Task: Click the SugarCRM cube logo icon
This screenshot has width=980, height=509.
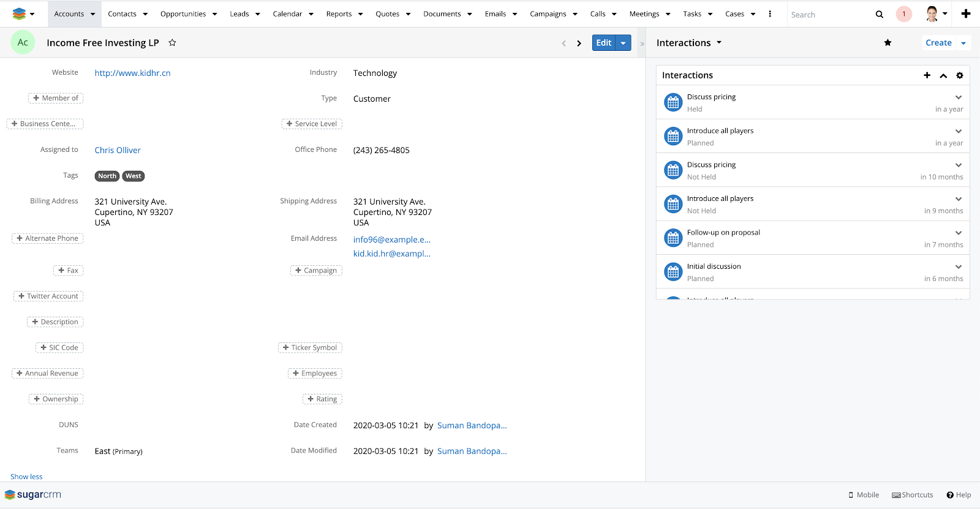Action: [19, 13]
